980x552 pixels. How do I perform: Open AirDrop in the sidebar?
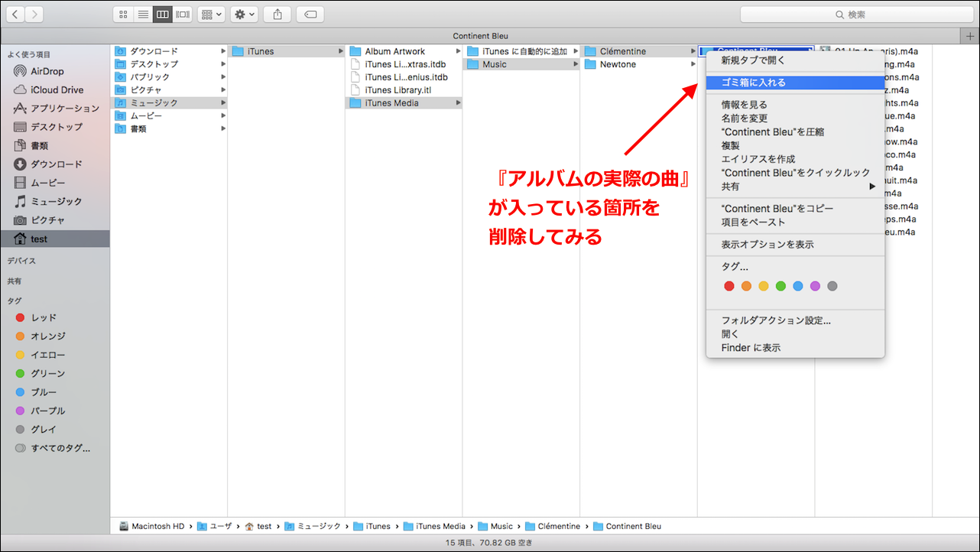[x=54, y=71]
